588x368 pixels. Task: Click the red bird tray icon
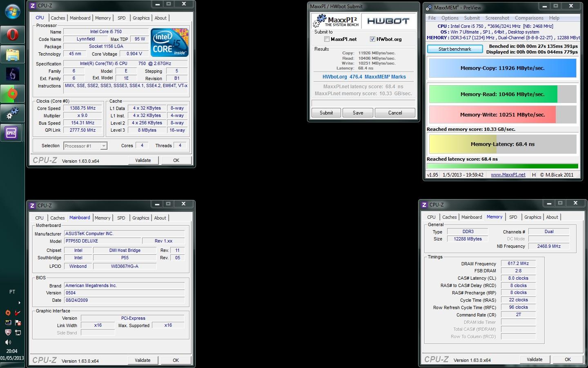tap(18, 313)
